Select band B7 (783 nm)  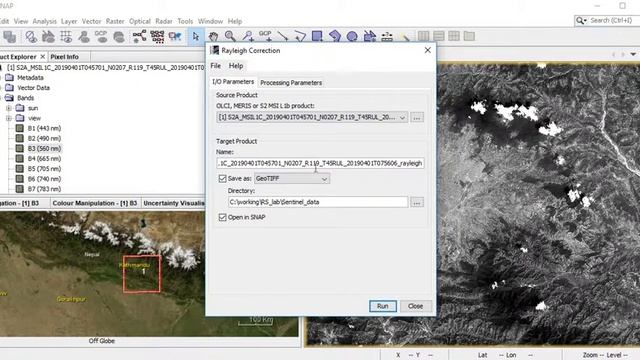pos(44,189)
